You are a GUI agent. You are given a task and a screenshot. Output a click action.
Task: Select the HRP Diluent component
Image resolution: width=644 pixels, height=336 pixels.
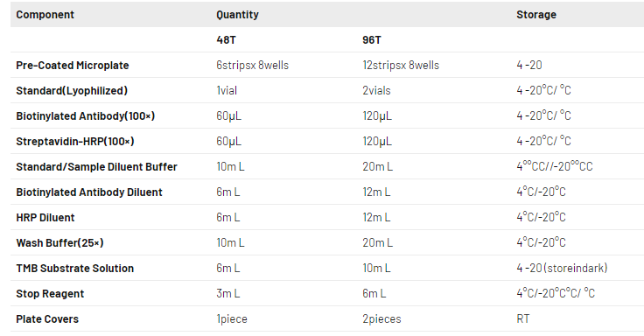(x=45, y=218)
